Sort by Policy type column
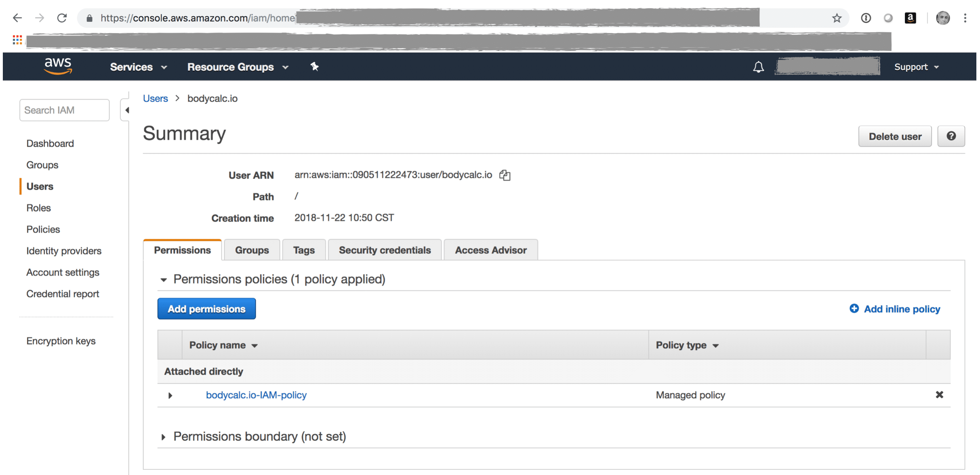The image size is (980, 475). (x=687, y=345)
